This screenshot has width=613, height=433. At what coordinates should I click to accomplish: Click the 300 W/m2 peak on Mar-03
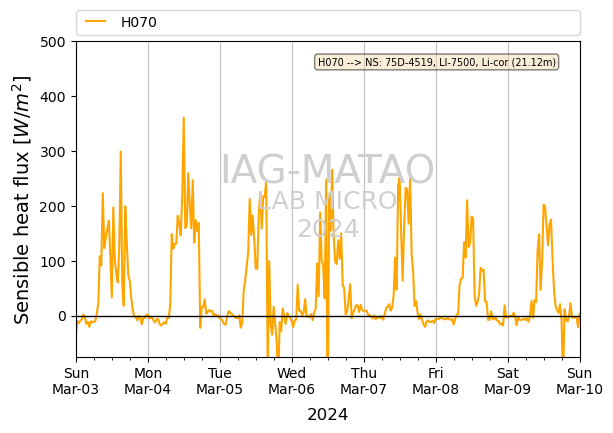click(x=121, y=151)
